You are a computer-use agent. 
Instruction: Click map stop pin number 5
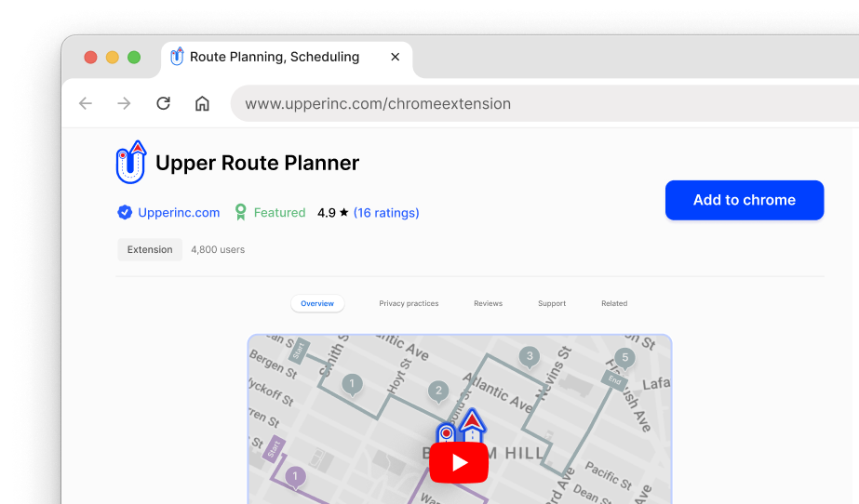(625, 358)
